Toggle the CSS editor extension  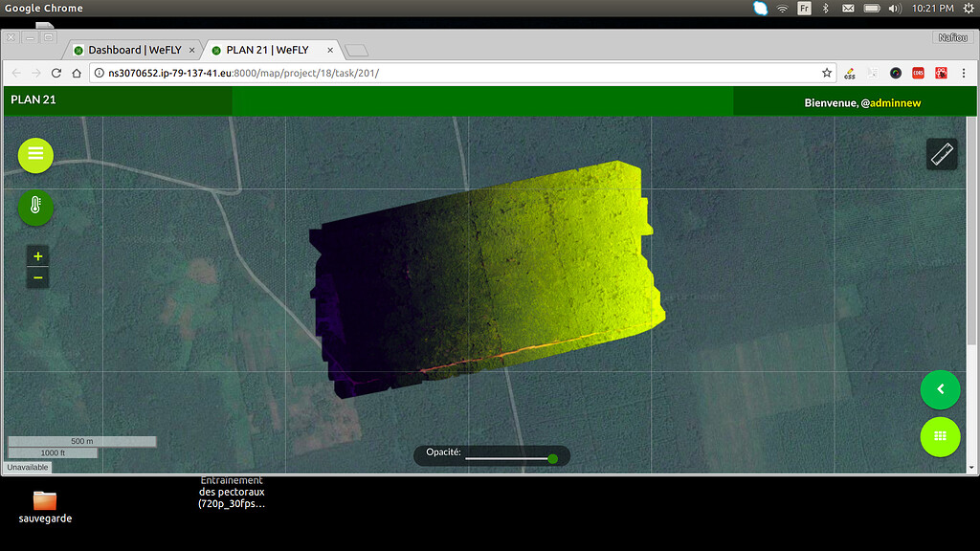pos(850,73)
